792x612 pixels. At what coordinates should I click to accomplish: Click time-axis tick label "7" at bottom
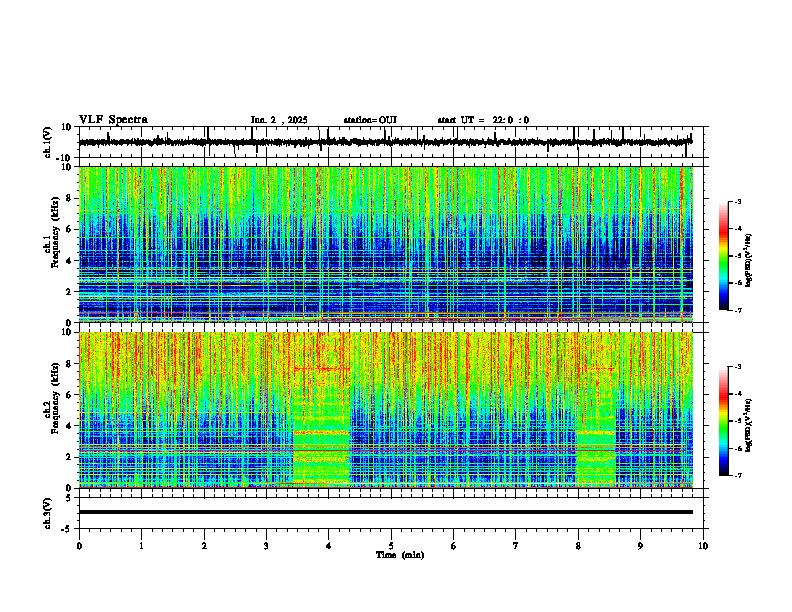tap(516, 546)
